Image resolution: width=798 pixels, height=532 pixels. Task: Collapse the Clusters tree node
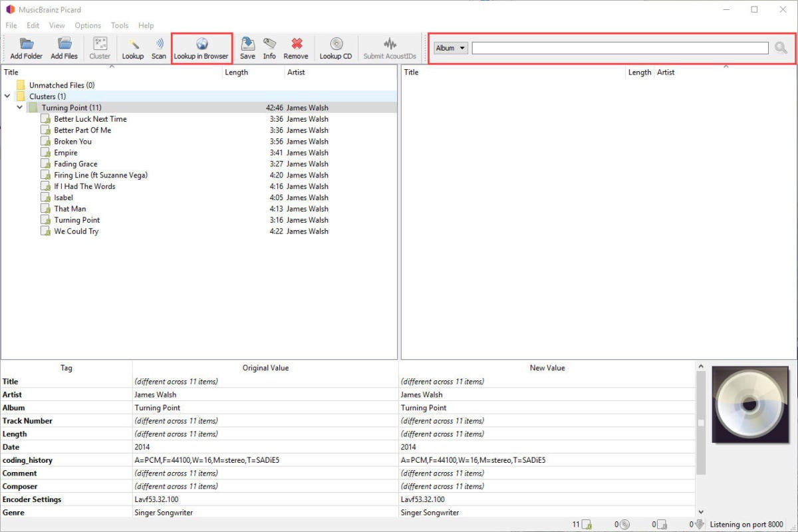[x=7, y=96]
